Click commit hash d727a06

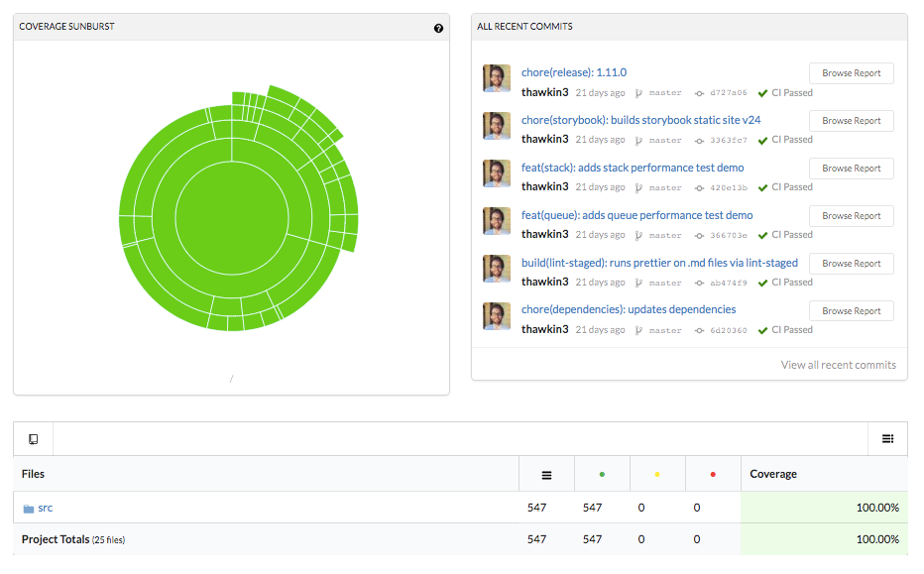(729, 93)
